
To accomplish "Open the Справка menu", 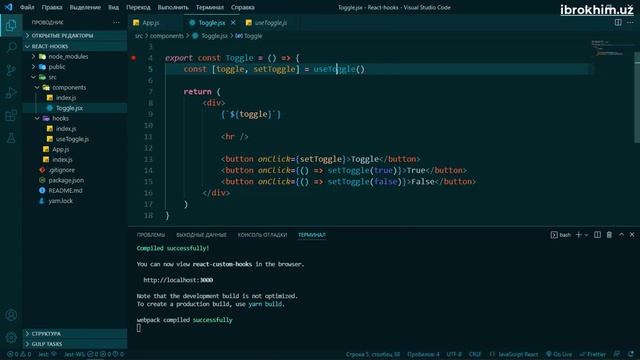I will (242, 7).
